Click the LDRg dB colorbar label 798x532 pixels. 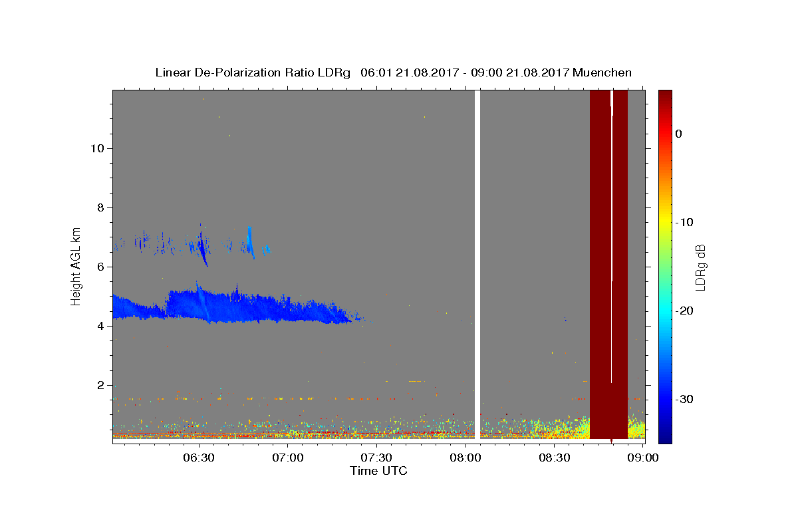tap(700, 267)
